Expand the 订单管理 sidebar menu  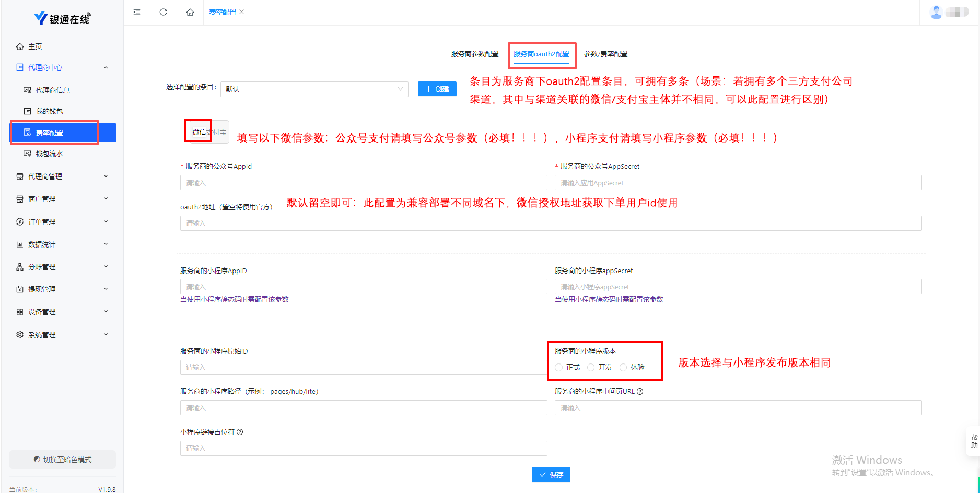(62, 222)
